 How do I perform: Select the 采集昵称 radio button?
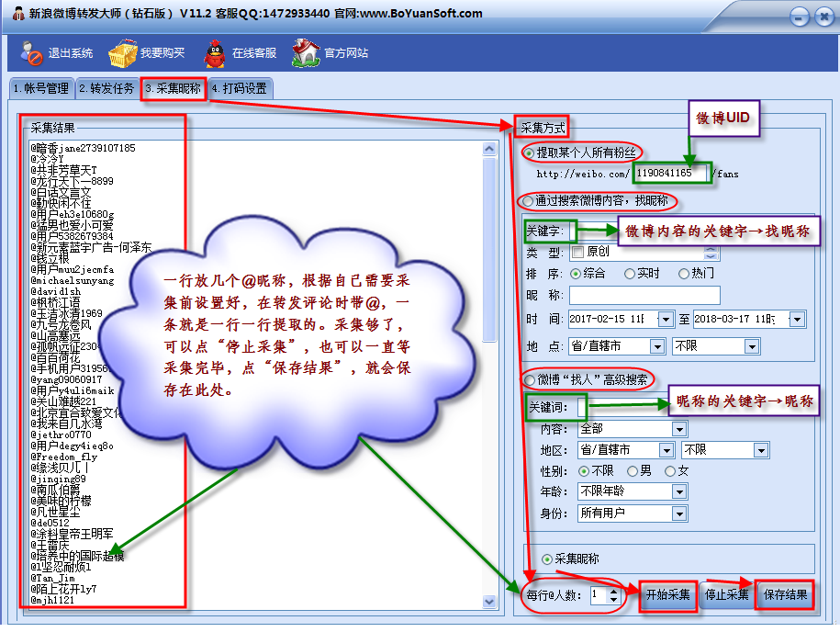[x=547, y=559]
